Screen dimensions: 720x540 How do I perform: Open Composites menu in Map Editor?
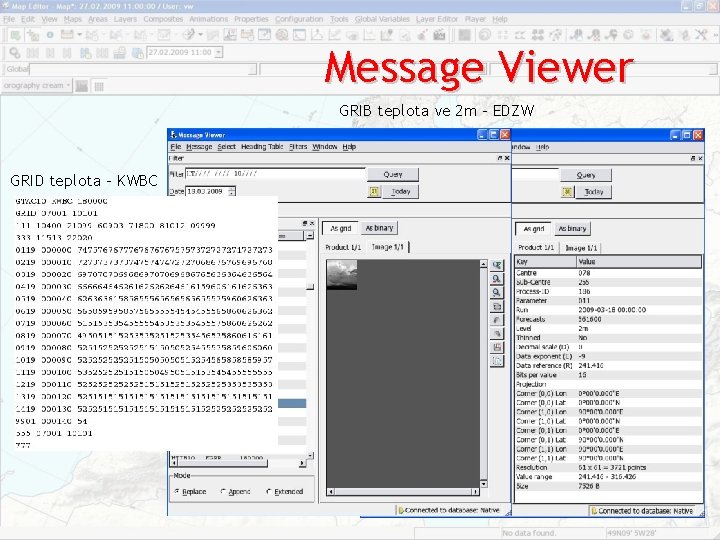163,19
